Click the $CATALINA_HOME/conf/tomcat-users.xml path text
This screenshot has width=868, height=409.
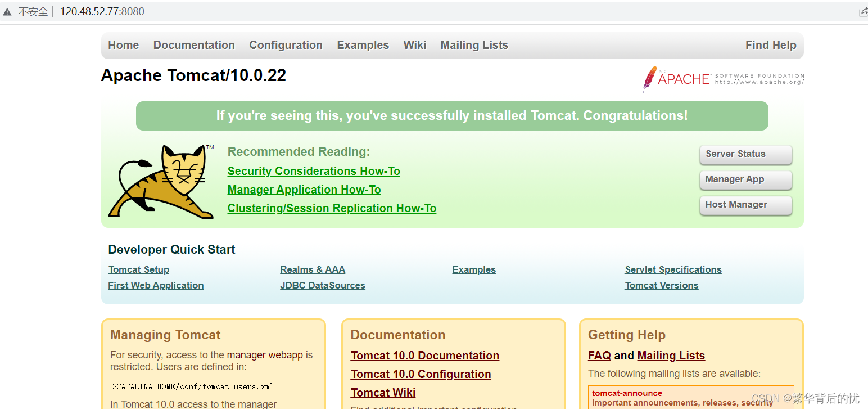(193, 386)
